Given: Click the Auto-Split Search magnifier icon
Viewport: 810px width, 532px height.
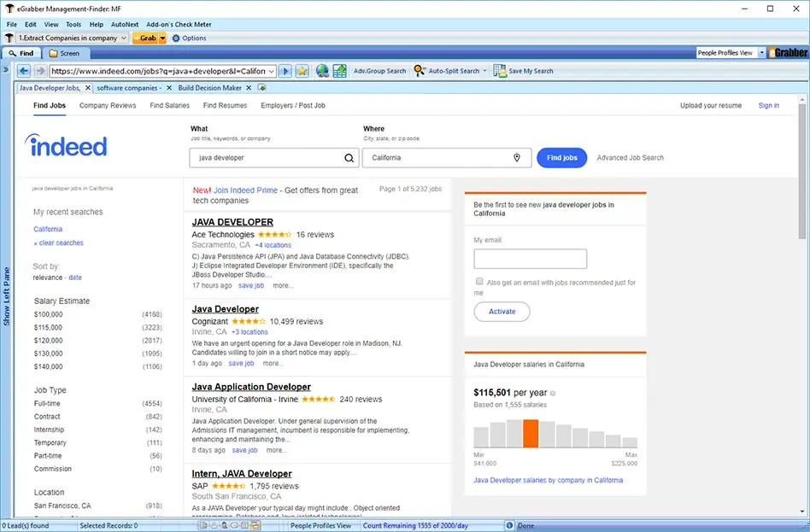Looking at the screenshot, I should tap(420, 71).
